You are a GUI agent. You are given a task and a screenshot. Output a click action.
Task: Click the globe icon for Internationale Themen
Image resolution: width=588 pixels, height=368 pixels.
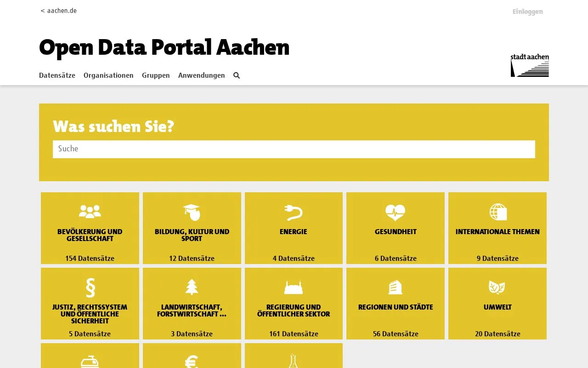click(498, 212)
